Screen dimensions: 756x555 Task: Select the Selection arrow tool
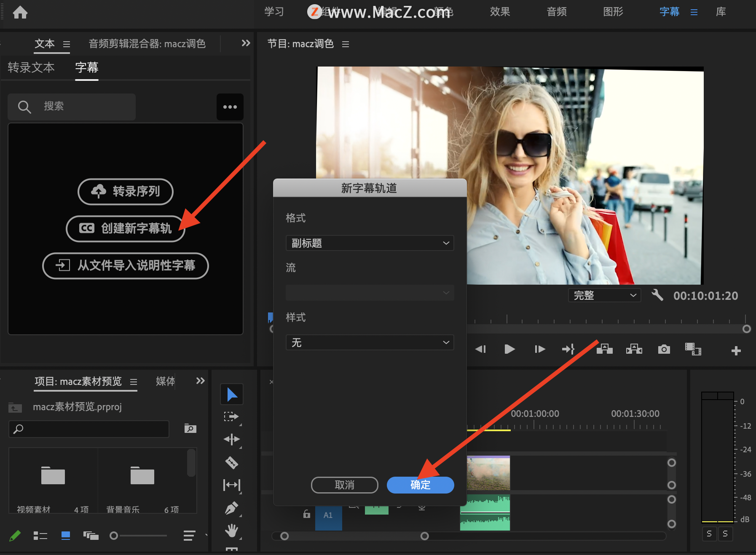tap(232, 394)
